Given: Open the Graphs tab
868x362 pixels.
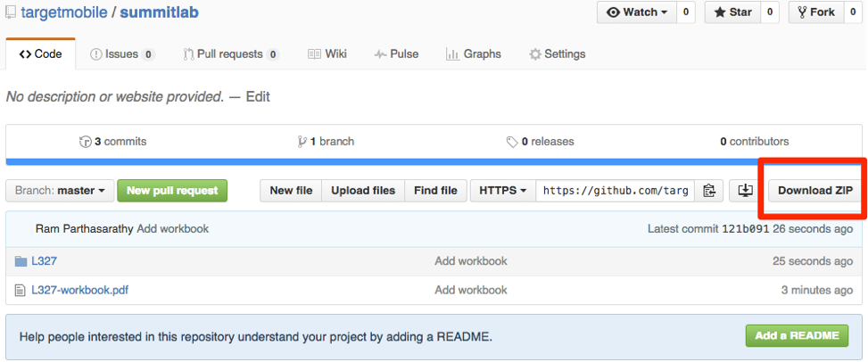Looking at the screenshot, I should coord(474,53).
